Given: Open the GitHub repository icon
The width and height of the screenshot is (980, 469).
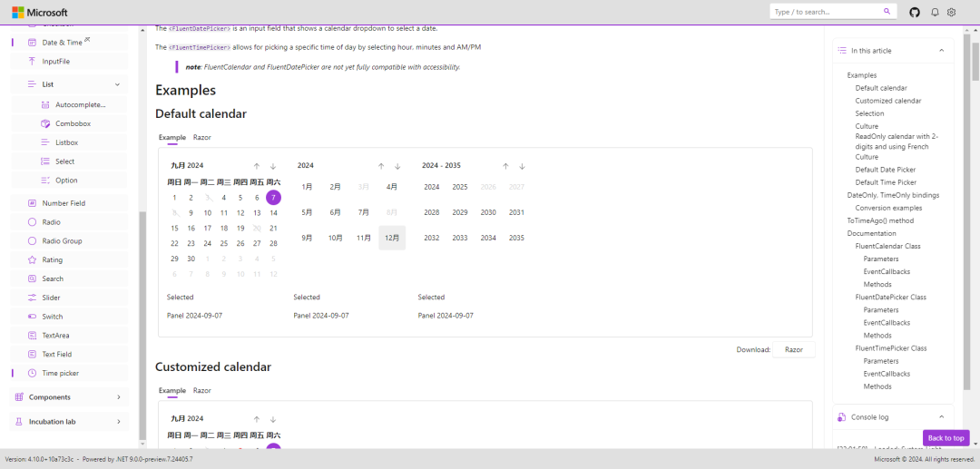Looking at the screenshot, I should pyautogui.click(x=915, y=12).
